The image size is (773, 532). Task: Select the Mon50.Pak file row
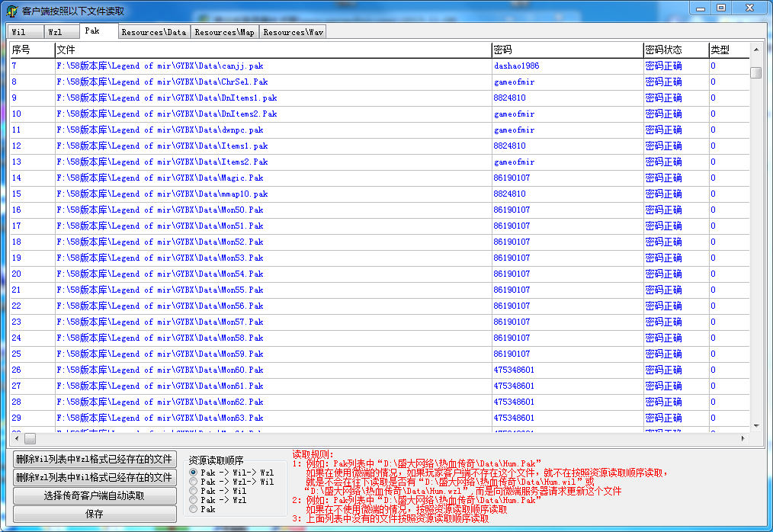point(380,210)
